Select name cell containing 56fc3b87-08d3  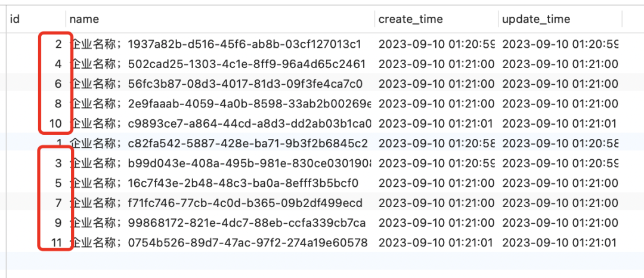tap(217, 84)
